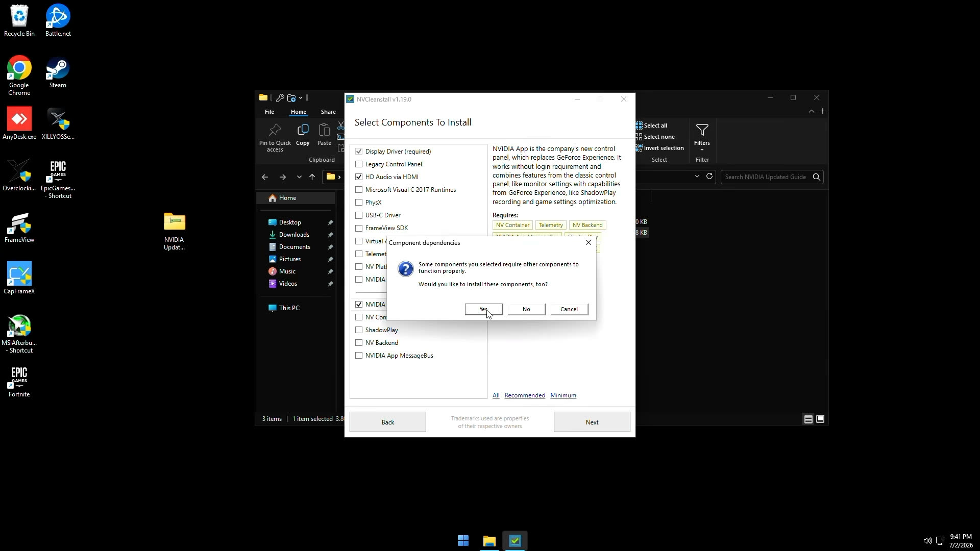Switch Explorer to large icons view

click(820, 419)
